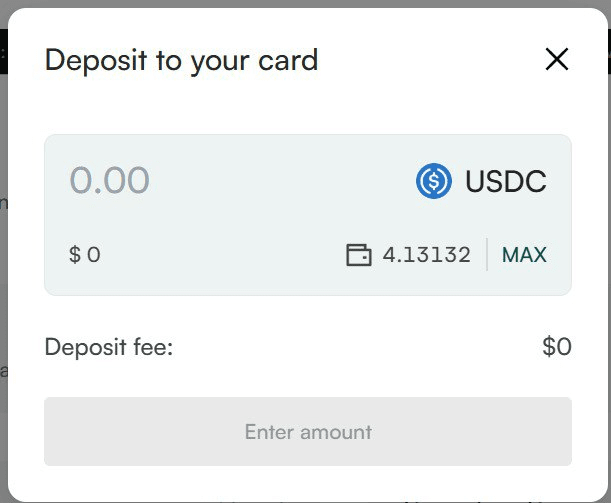Viewport: 611px width, 503px height.
Task: Click the Deposit fee label
Action: point(109,347)
